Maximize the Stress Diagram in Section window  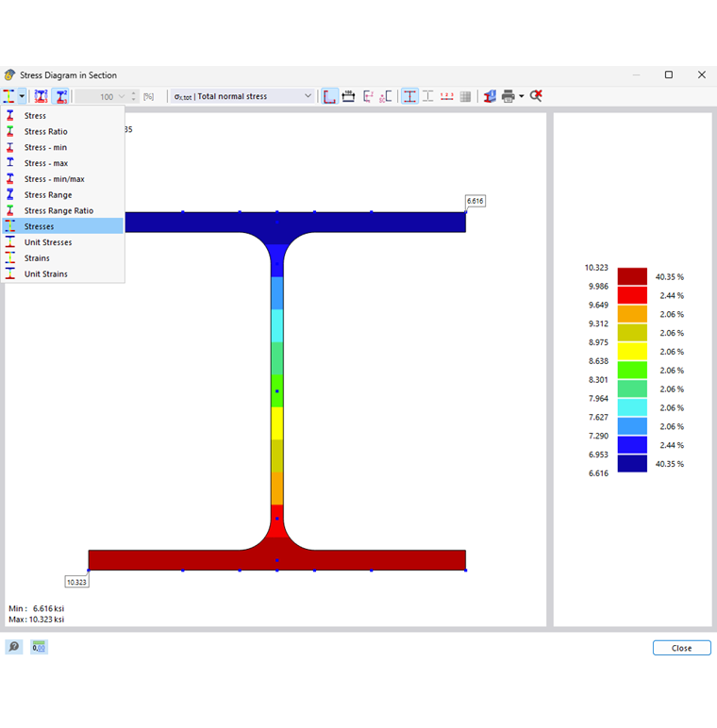pyautogui.click(x=669, y=74)
